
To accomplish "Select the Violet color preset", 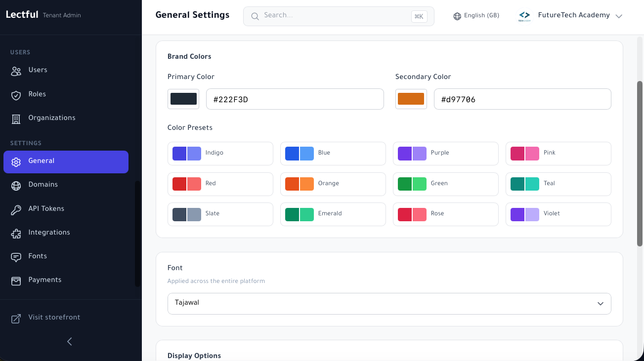I will [558, 214].
